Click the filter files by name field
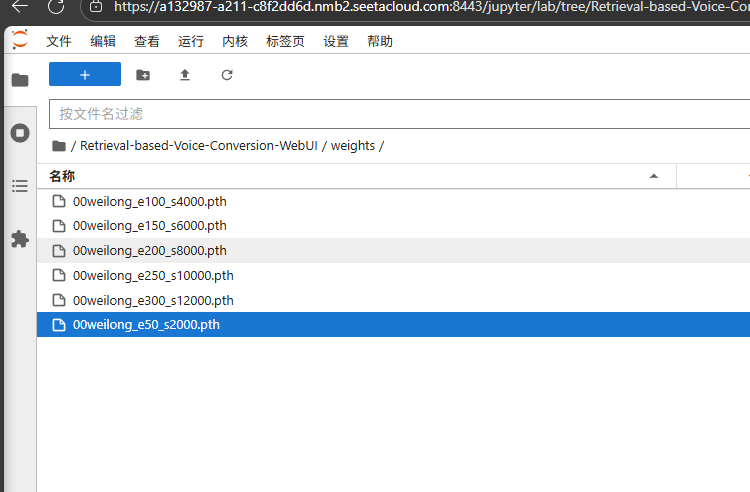 tap(400, 114)
